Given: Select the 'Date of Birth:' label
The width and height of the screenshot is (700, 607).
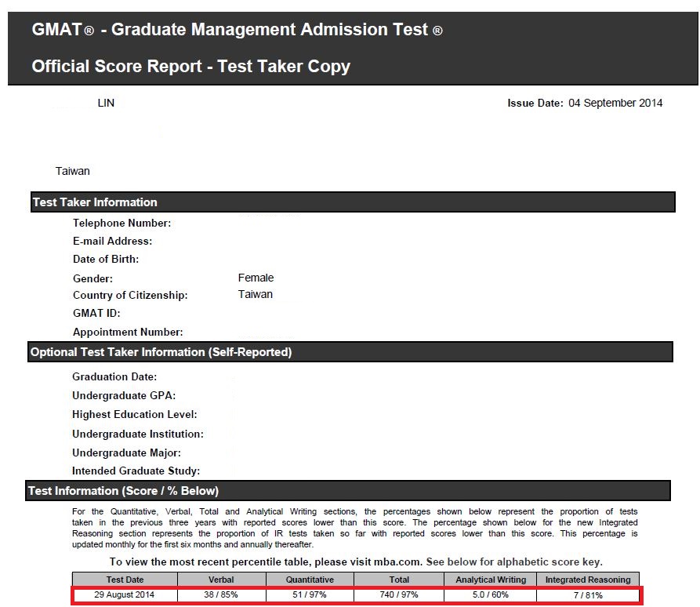Looking at the screenshot, I should (x=106, y=259).
